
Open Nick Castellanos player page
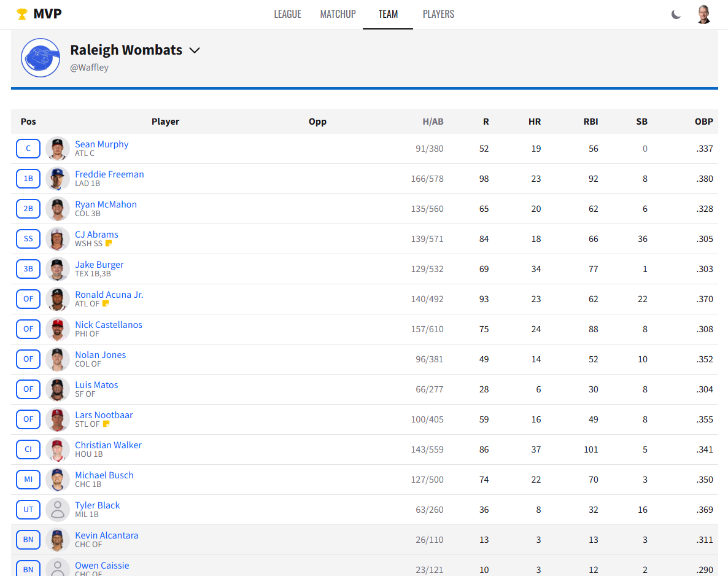pos(109,325)
